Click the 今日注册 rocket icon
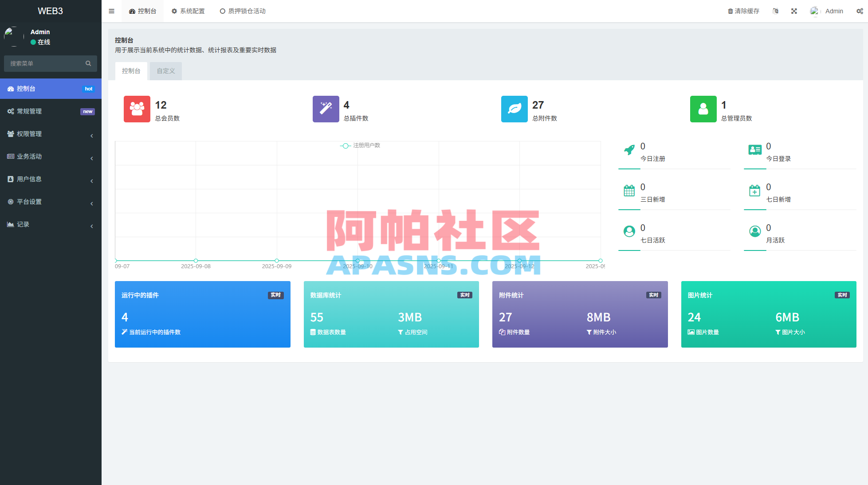 click(629, 150)
